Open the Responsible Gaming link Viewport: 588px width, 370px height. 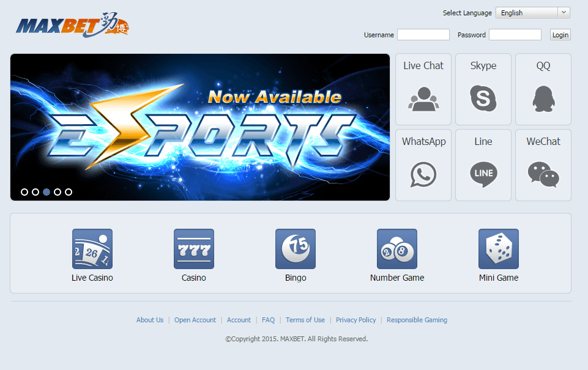tap(417, 320)
